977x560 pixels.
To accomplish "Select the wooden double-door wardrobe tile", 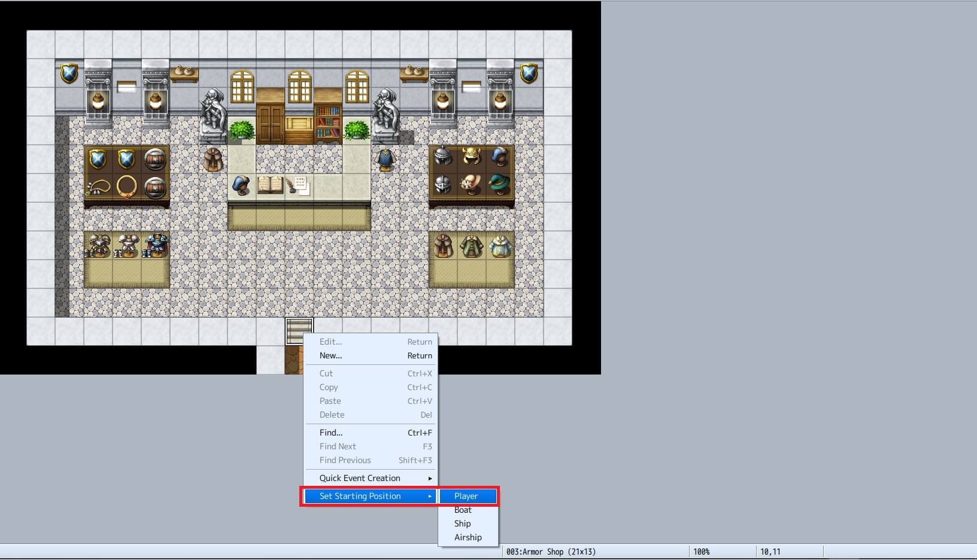I will pos(271,117).
